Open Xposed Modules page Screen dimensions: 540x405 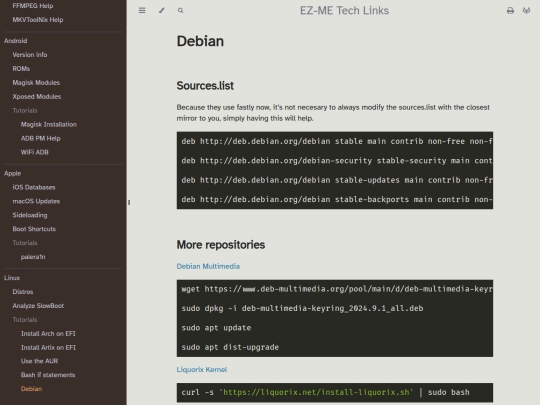tap(37, 96)
